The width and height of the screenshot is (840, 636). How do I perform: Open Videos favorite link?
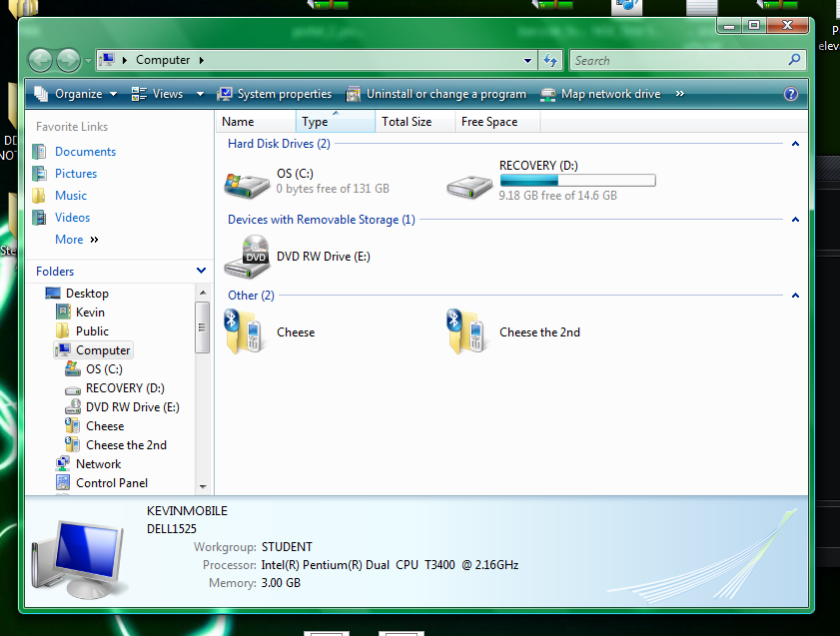point(72,218)
